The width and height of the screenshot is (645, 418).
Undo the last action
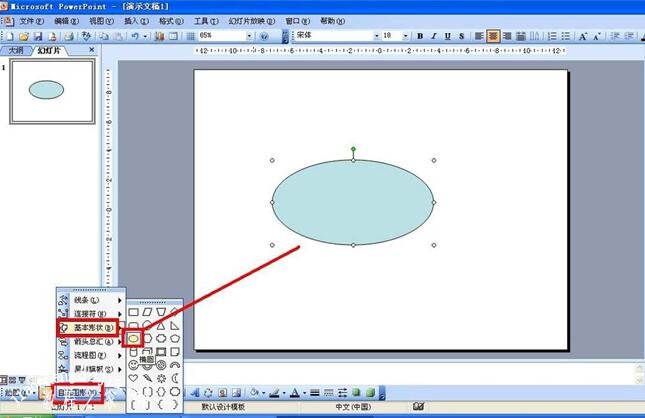click(135, 36)
